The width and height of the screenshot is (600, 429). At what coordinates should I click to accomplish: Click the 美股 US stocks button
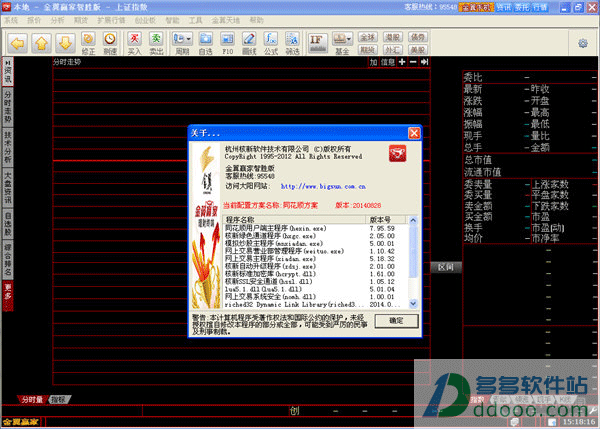click(417, 49)
